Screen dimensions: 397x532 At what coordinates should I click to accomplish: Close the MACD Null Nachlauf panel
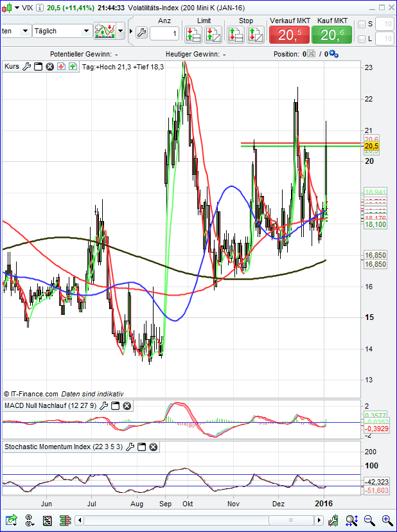[x=127, y=405]
